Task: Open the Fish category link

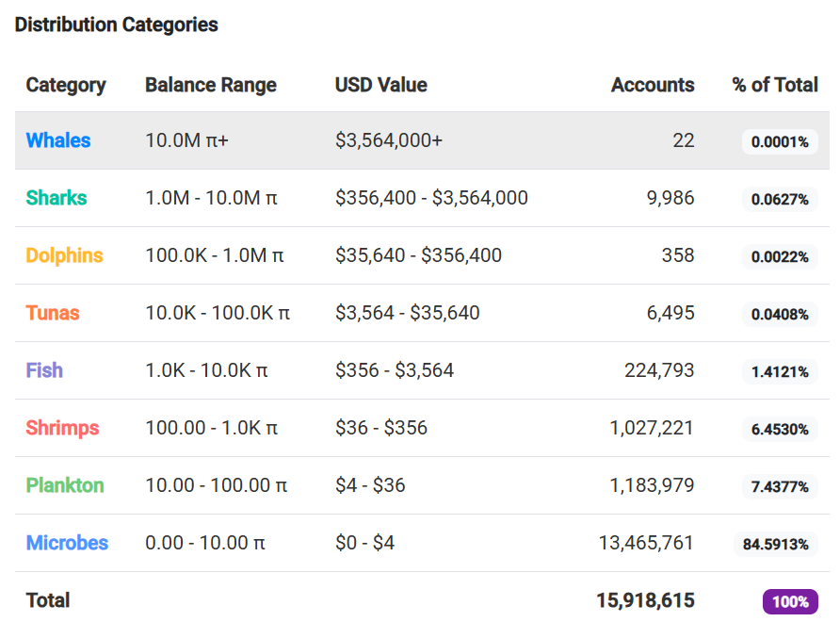Action: (x=44, y=370)
